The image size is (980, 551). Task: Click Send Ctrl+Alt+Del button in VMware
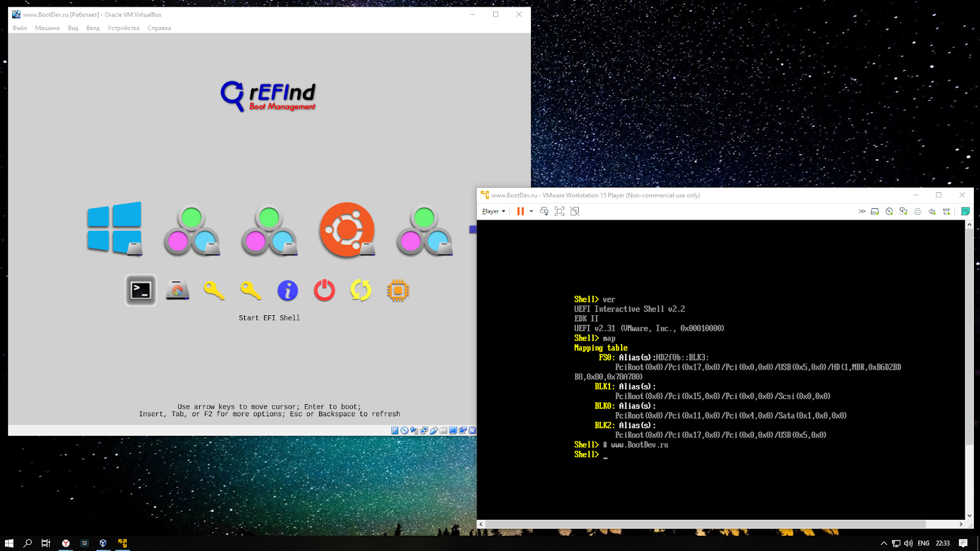click(x=544, y=211)
